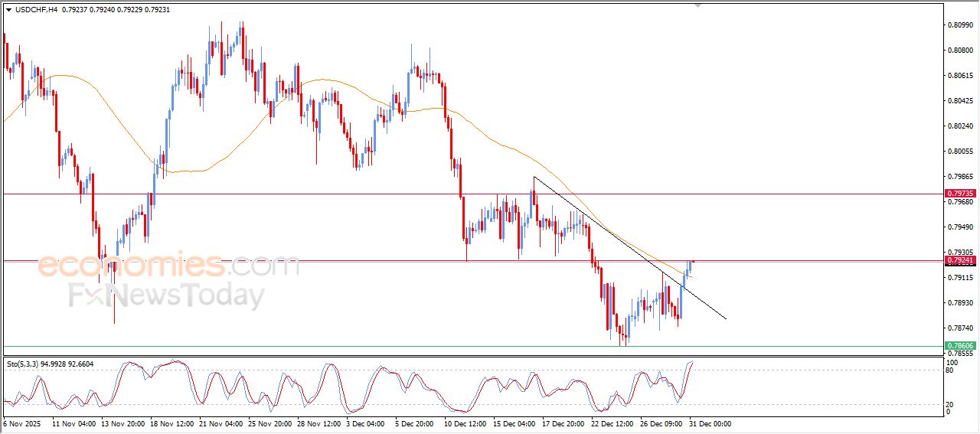Click the dropdown arrow beside USDCHF,H4

(x=8, y=10)
